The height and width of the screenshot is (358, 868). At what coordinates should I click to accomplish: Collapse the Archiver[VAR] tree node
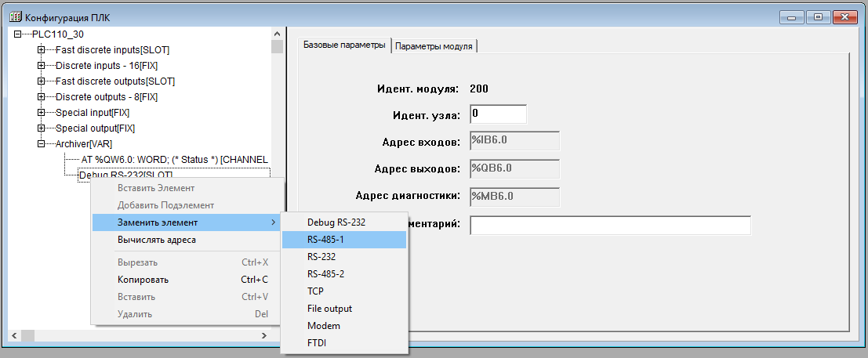41,144
